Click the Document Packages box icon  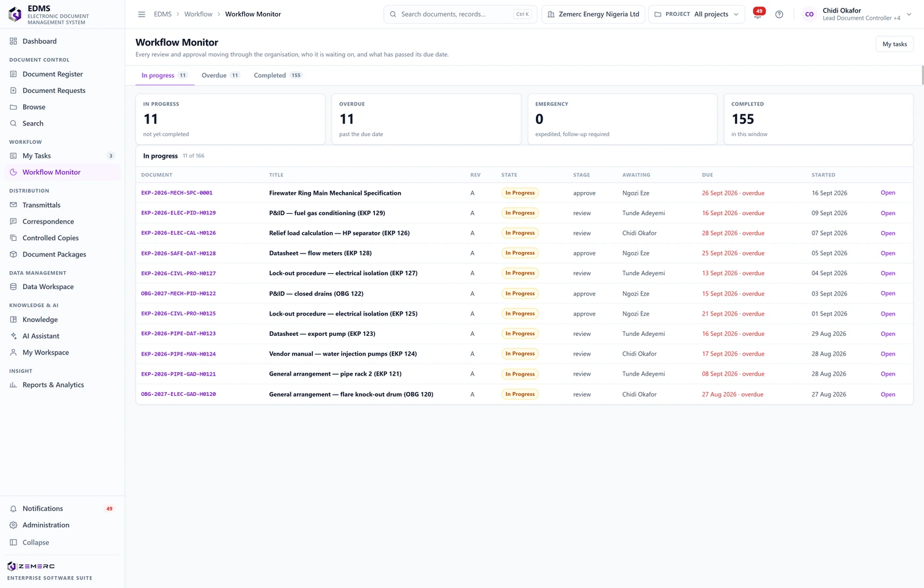[x=13, y=254]
